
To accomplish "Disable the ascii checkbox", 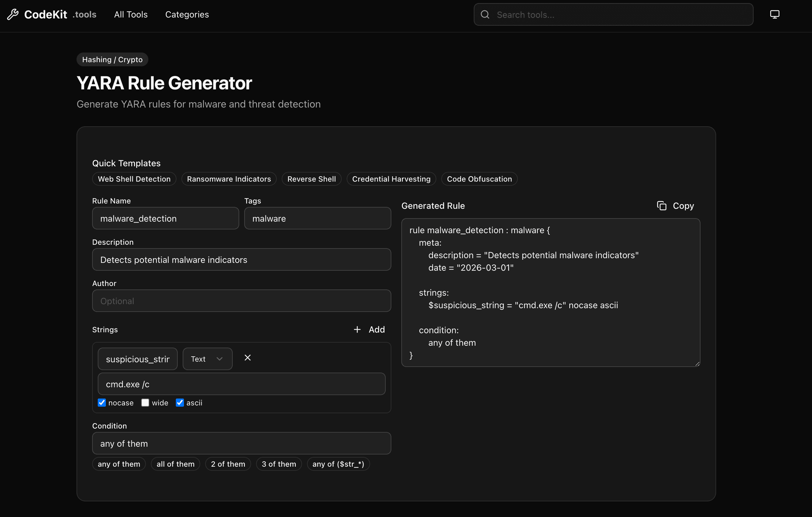I will [x=180, y=402].
